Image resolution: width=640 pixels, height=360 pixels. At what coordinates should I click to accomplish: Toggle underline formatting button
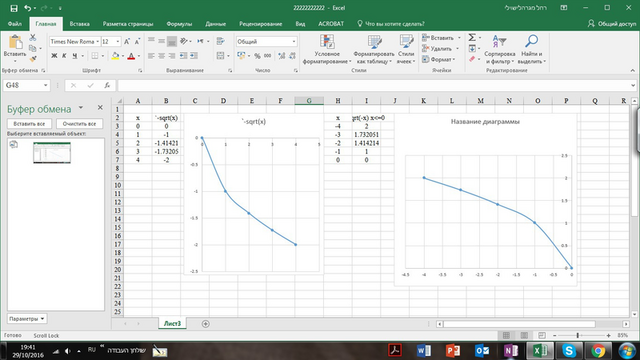coord(74,56)
